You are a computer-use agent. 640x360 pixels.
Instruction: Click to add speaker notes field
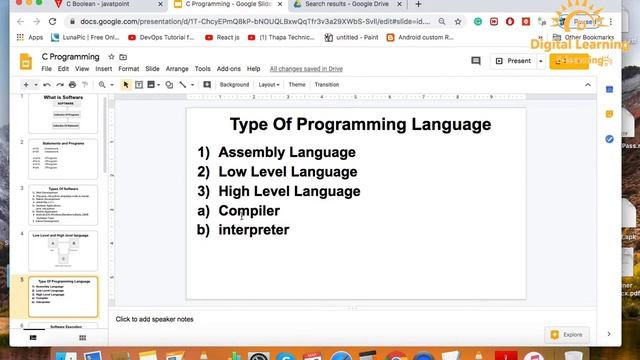352,319
